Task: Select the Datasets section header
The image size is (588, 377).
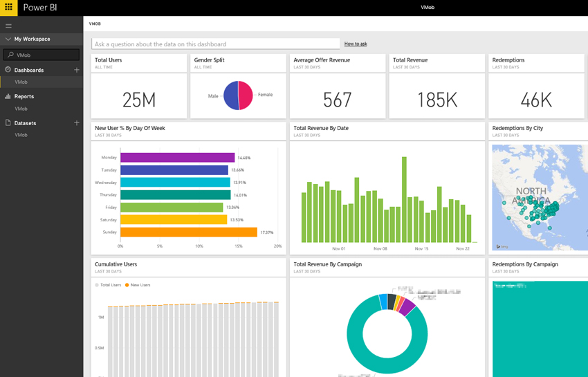Action: tap(25, 123)
